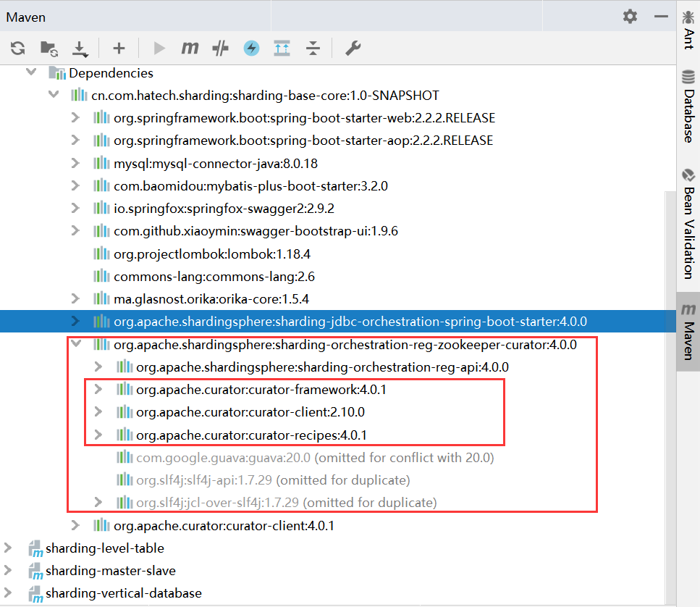Expand mybatis-plus-boot-starter:3.2.0 dependency
This screenshot has height=607, width=700.
point(75,185)
